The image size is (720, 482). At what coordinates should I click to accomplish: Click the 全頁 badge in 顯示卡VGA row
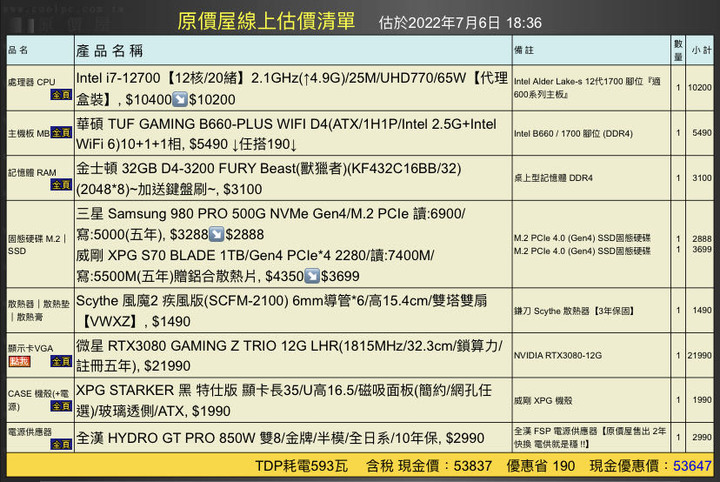click(x=61, y=361)
